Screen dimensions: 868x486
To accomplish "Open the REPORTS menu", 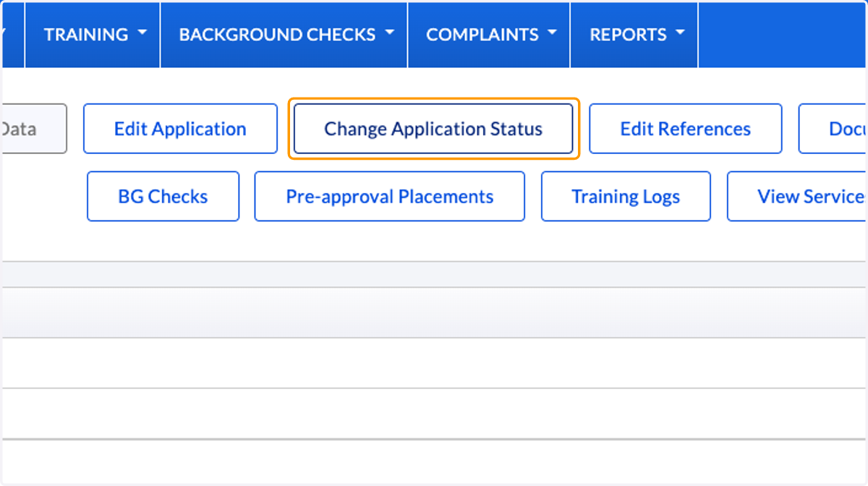I will [634, 35].
